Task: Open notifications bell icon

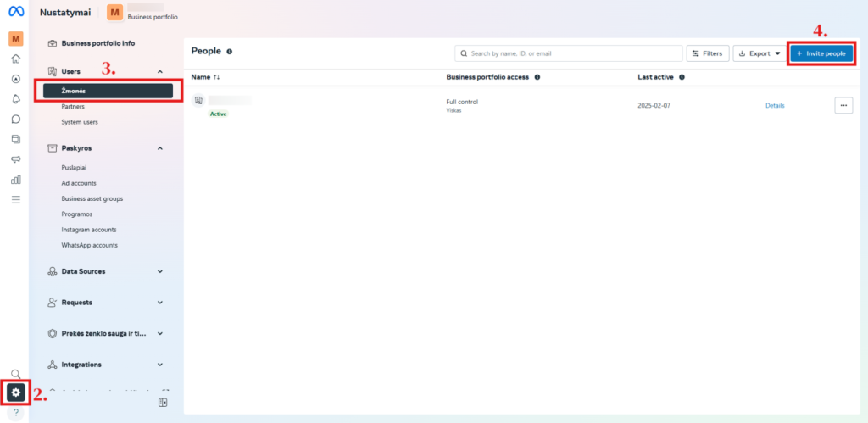Action: pyautogui.click(x=16, y=98)
